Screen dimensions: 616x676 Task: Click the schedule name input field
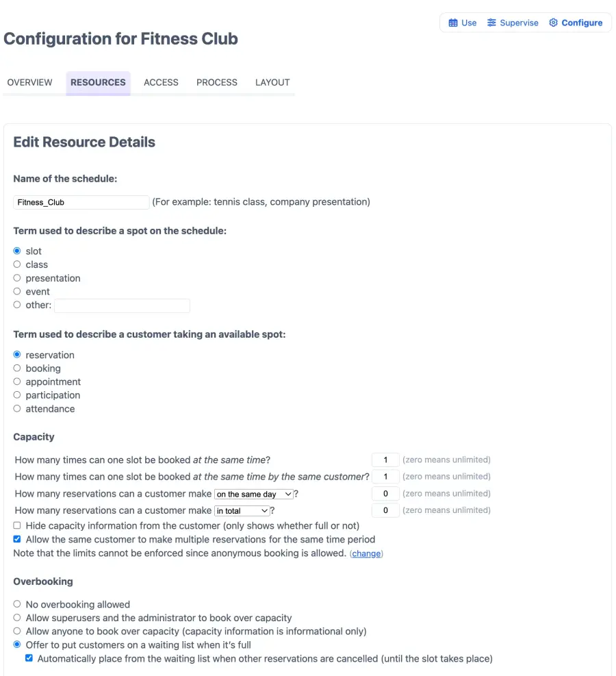[81, 202]
